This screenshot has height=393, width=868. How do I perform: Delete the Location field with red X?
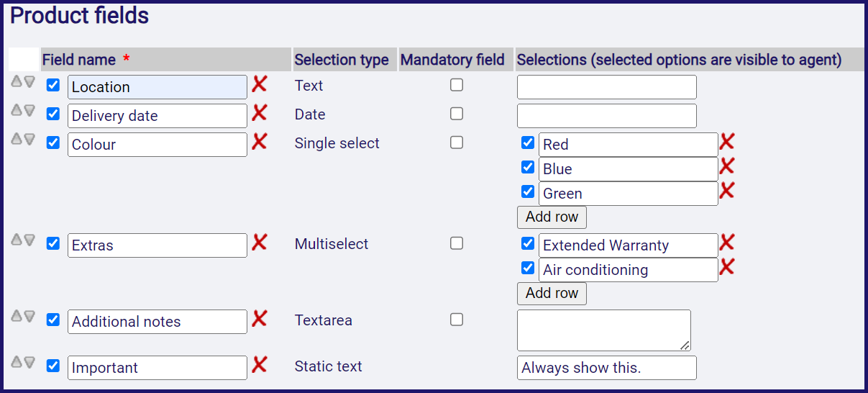click(260, 84)
